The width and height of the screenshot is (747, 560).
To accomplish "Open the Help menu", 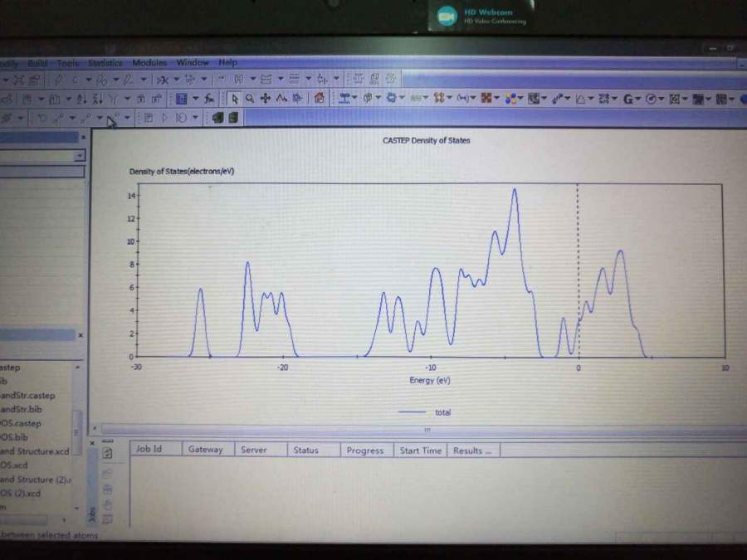I will click(x=227, y=62).
